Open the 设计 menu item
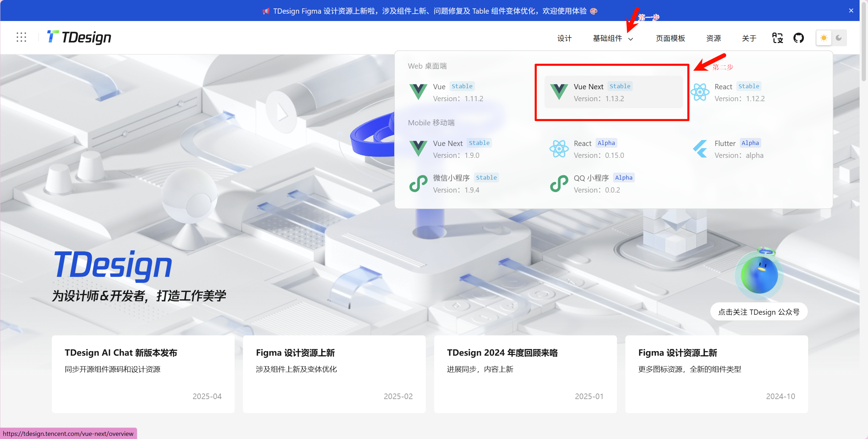The width and height of the screenshot is (868, 439). [x=564, y=38]
